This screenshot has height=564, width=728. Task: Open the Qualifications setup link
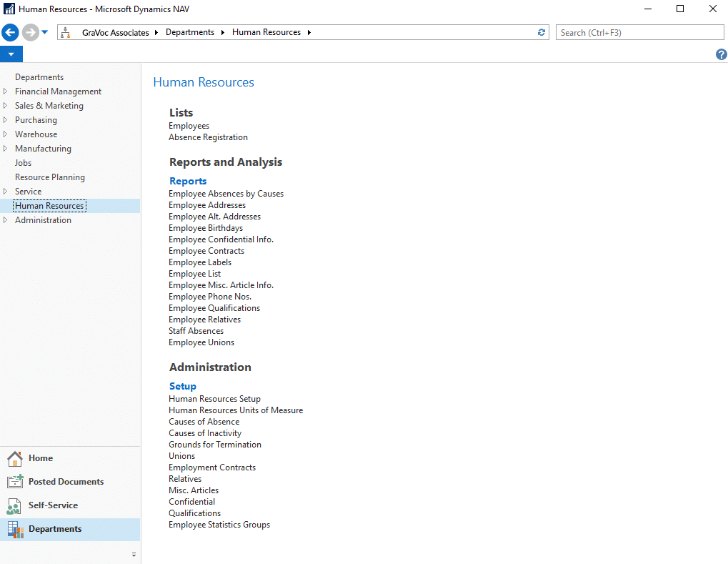coord(194,513)
